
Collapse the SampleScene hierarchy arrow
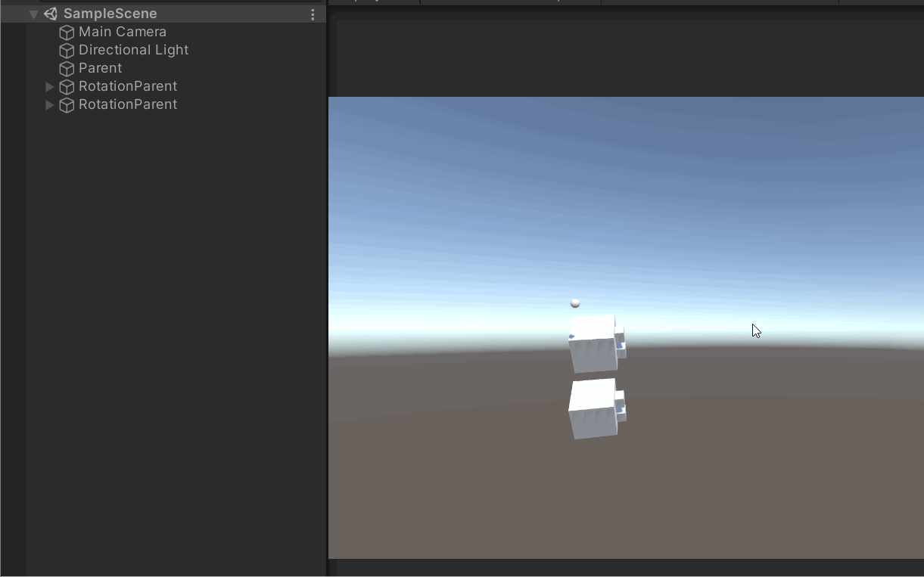pos(33,14)
